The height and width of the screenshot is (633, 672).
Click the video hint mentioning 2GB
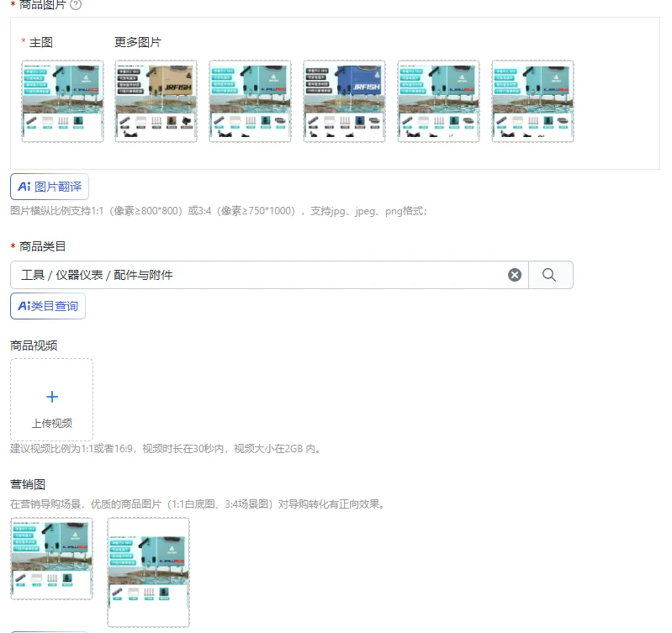point(167,449)
